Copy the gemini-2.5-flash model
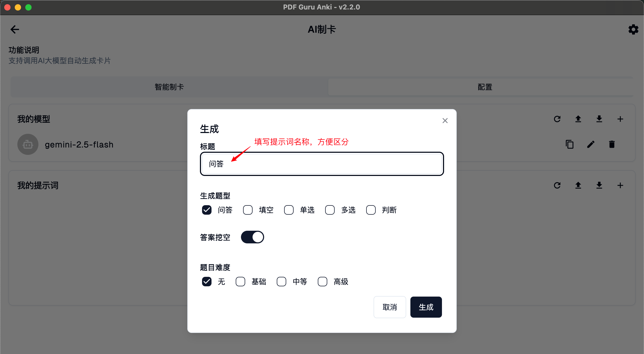The image size is (644, 354). pyautogui.click(x=570, y=144)
